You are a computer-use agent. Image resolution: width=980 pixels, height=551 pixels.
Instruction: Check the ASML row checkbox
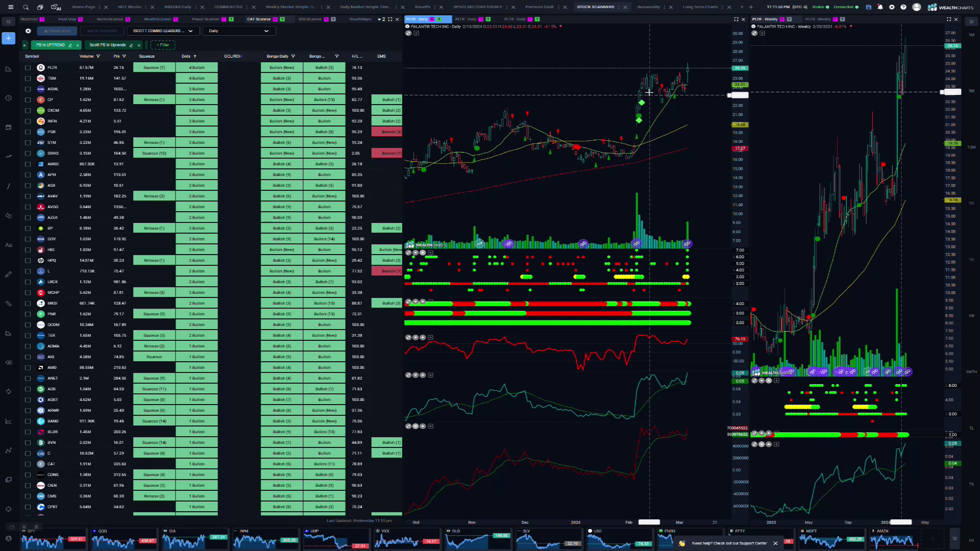click(x=28, y=89)
